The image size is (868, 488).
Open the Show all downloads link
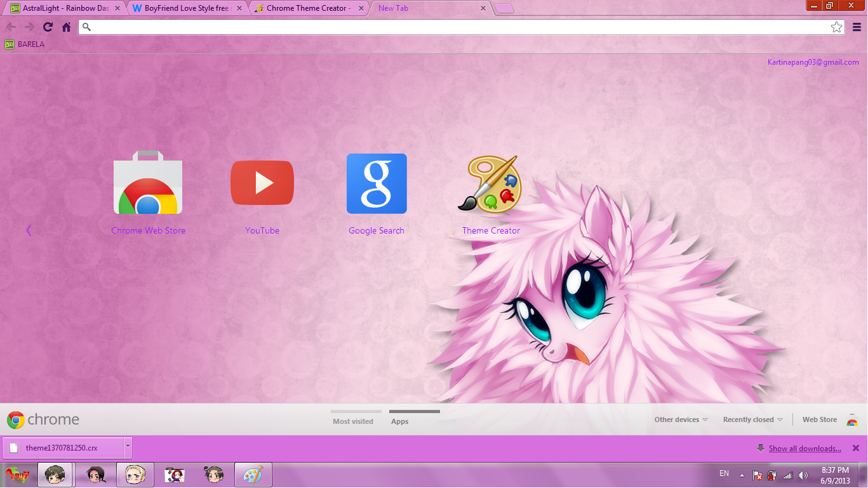click(804, 448)
